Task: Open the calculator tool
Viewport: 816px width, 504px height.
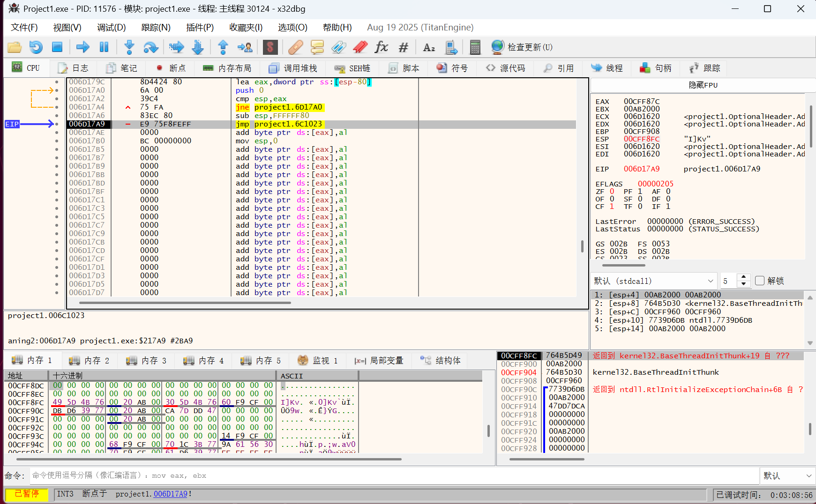Action: (x=475, y=47)
